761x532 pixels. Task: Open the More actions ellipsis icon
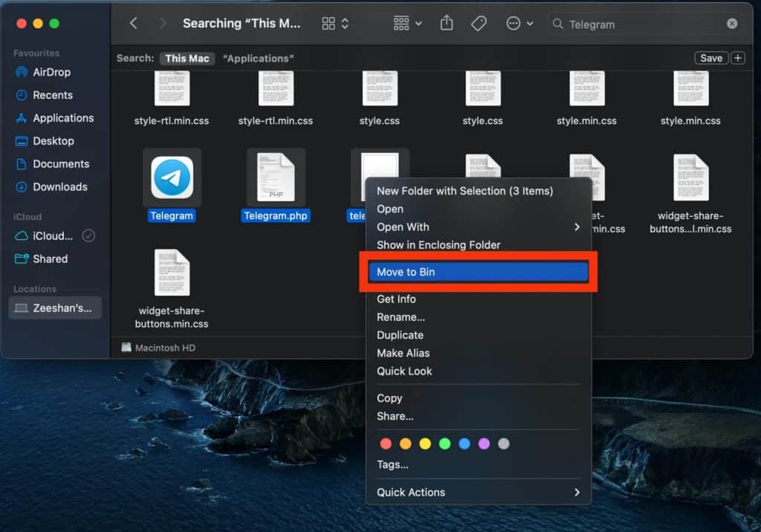(514, 23)
